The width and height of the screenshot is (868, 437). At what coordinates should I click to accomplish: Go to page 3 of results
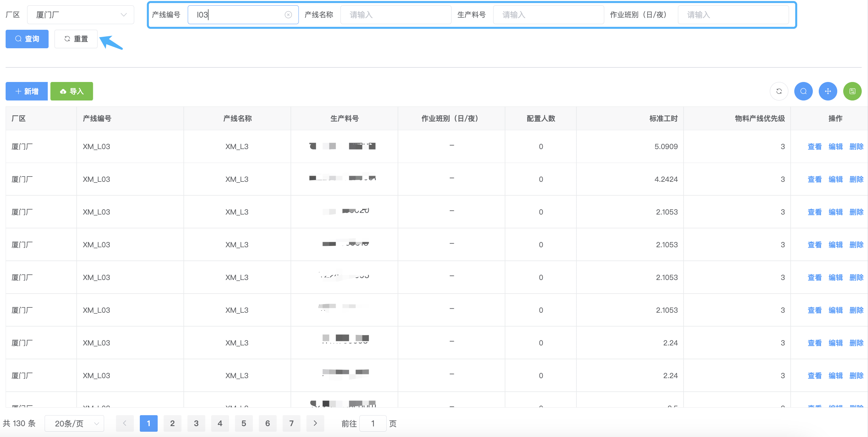(x=196, y=423)
